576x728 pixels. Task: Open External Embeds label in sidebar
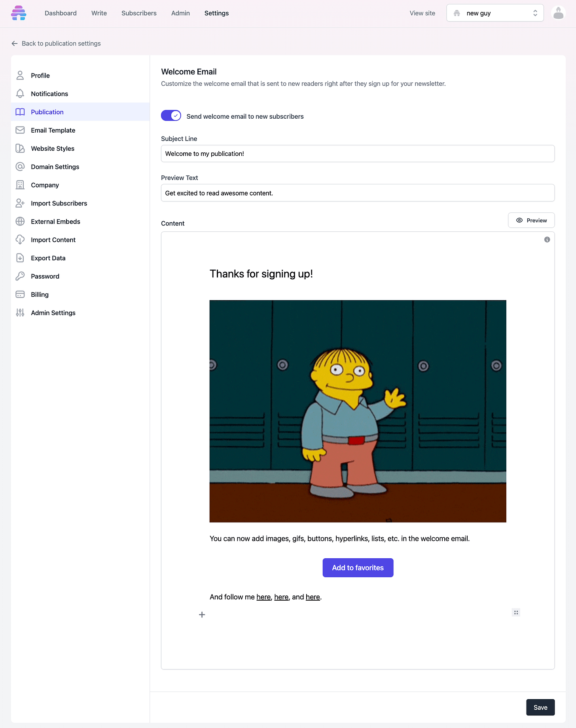point(55,222)
